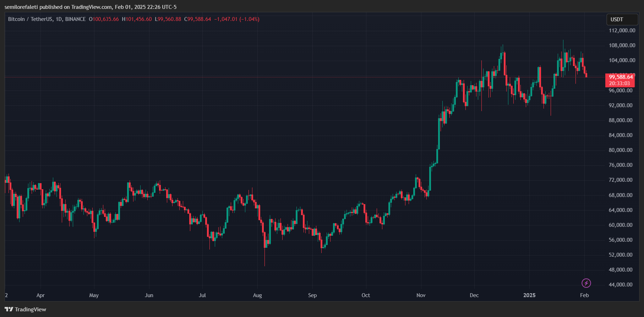This screenshot has height=317, width=644.
Task: Click the 104,000.00 price axis label
Action: point(622,60)
